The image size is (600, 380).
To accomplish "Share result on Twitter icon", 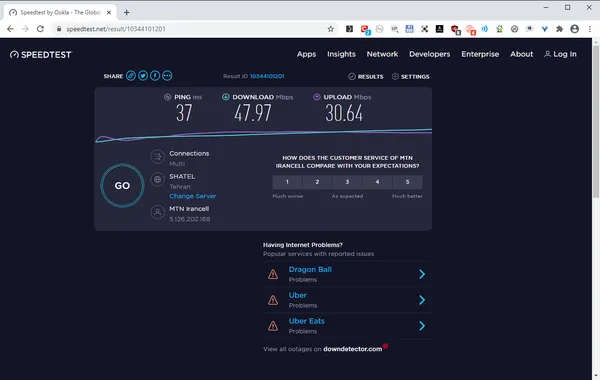I will 143,76.
